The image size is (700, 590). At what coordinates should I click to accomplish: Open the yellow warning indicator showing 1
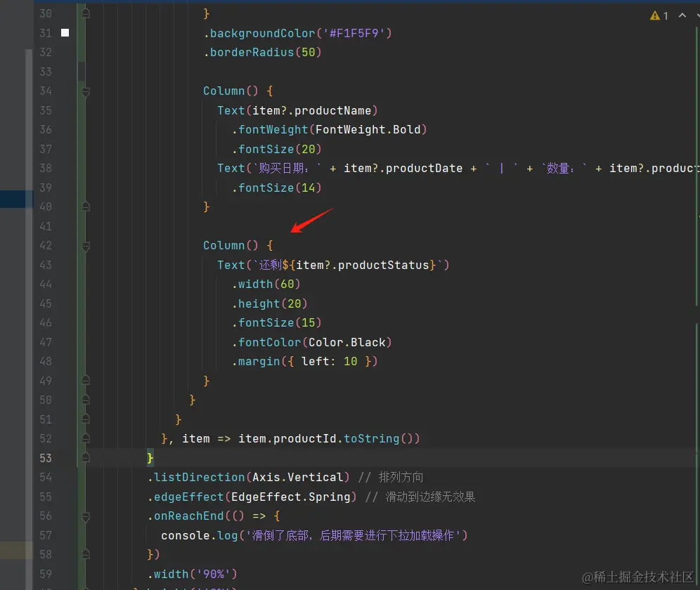659,15
